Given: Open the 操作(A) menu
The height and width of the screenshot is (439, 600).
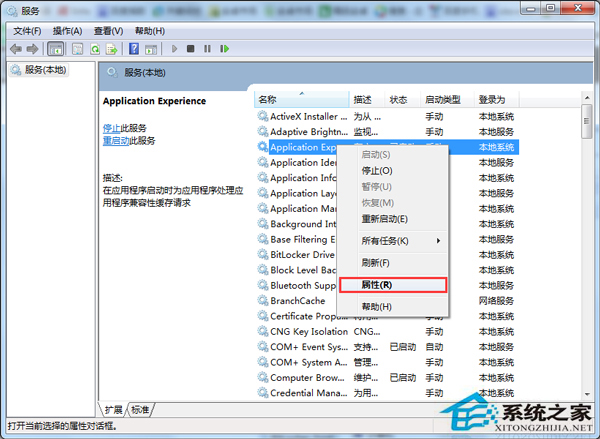Looking at the screenshot, I should coord(67,31).
